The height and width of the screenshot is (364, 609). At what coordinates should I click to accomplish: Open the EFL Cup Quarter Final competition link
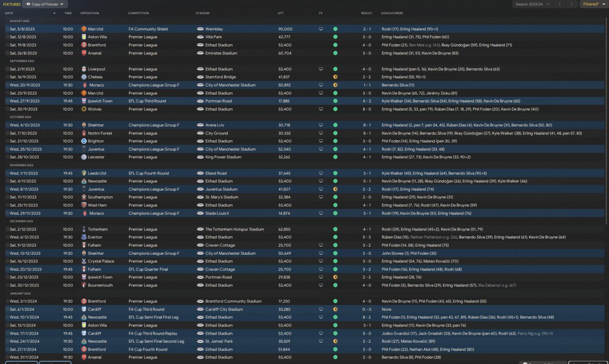(x=148, y=269)
